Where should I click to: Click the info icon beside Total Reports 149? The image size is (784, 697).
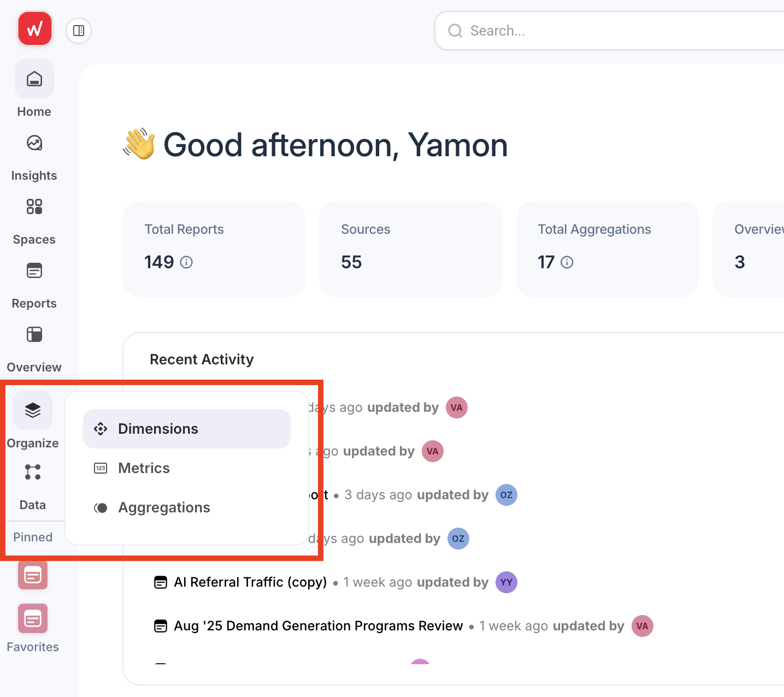point(187,262)
